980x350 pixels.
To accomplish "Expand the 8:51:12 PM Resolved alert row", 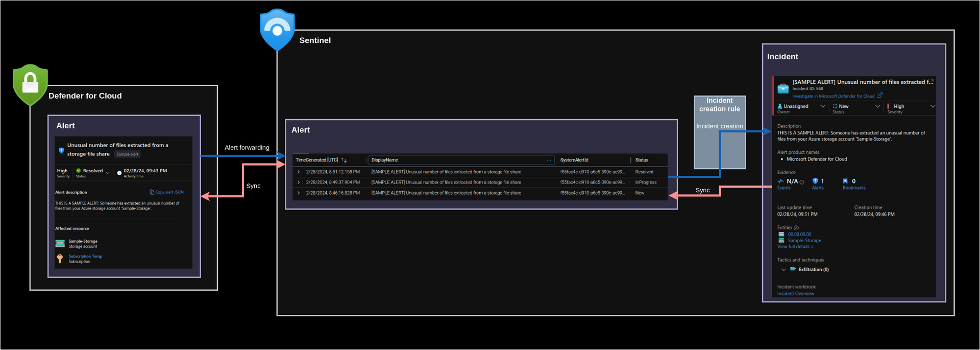I will coord(299,172).
